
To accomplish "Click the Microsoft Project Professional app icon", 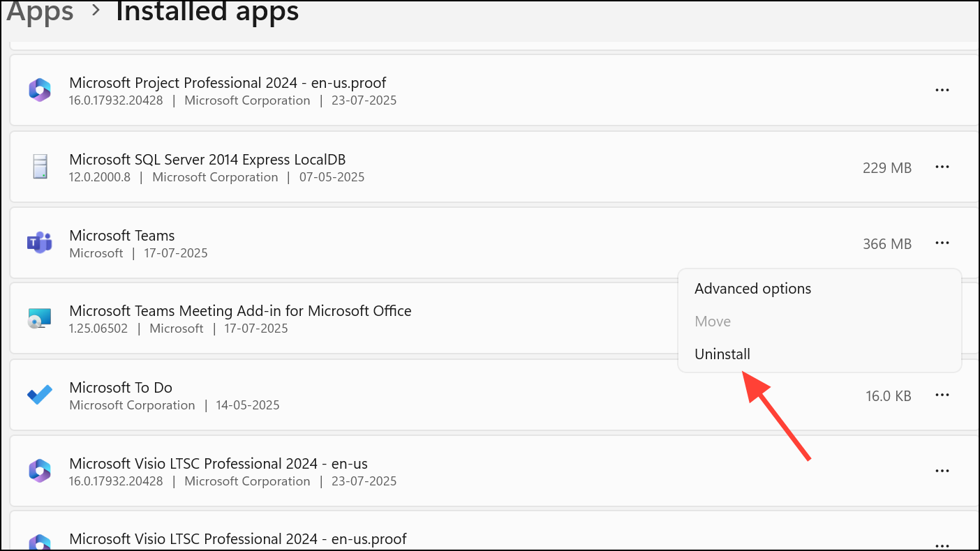I will [40, 91].
